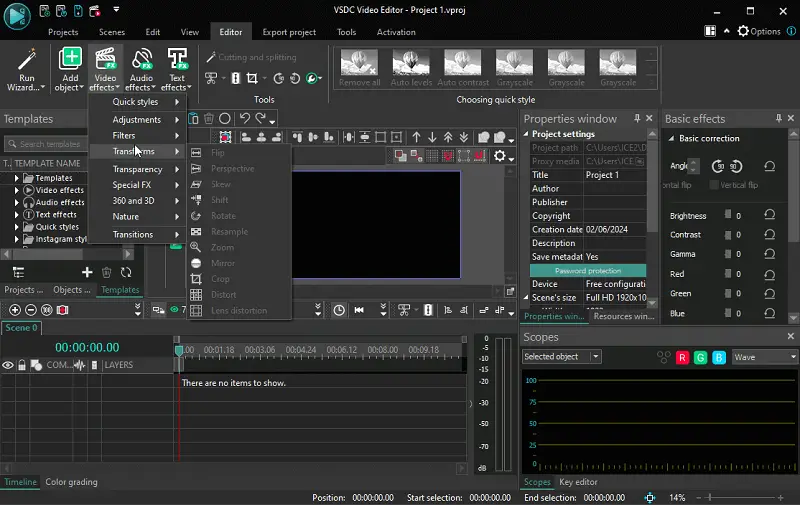Image resolution: width=800 pixels, height=505 pixels.
Task: Expand the Text effects tree item
Action: tap(16, 215)
